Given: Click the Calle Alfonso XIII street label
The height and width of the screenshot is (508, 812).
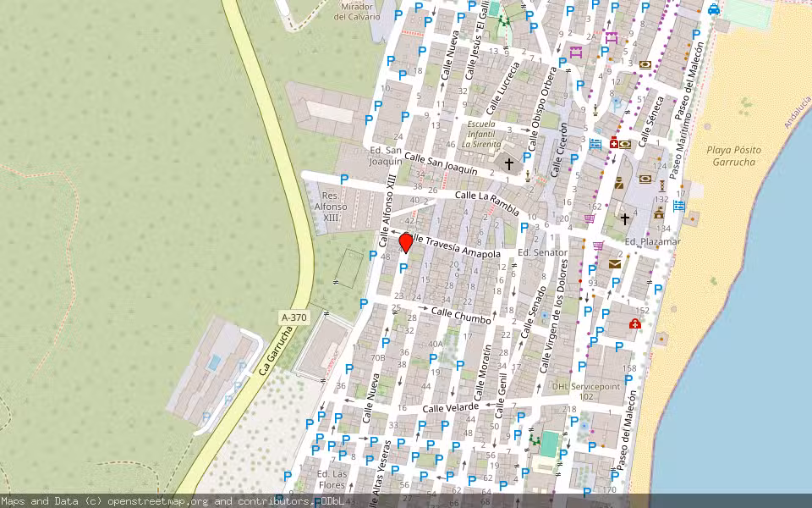Looking at the screenshot, I should pyautogui.click(x=387, y=211).
